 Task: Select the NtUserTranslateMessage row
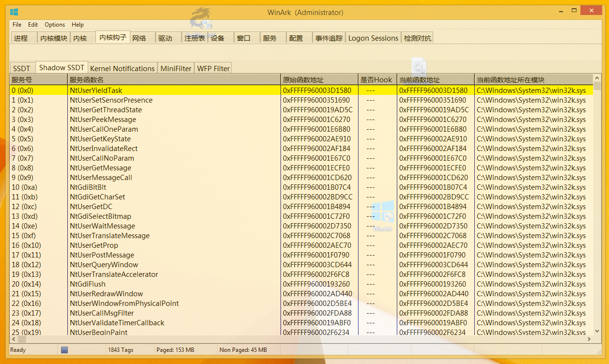pyautogui.click(x=301, y=235)
